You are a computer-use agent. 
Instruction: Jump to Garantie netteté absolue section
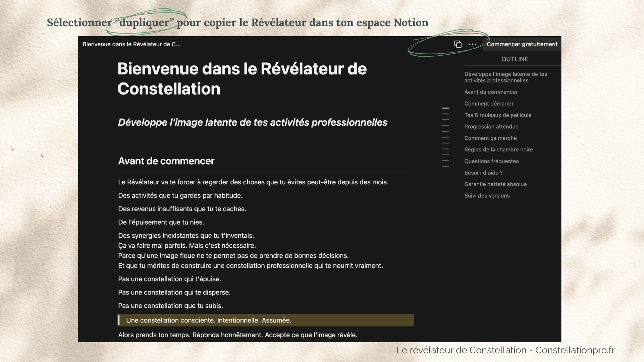[495, 184]
